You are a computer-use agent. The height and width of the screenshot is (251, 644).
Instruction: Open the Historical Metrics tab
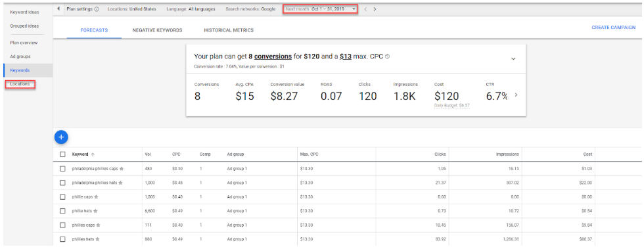(x=229, y=30)
